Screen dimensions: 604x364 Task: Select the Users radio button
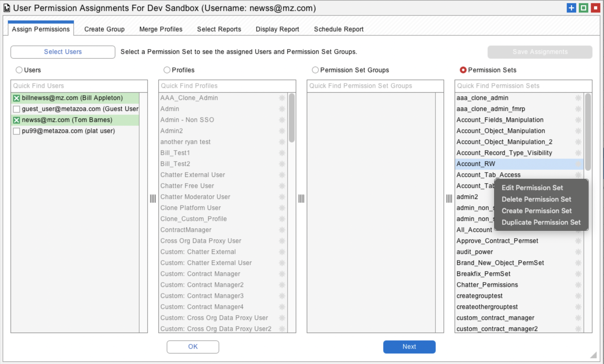[x=19, y=70]
